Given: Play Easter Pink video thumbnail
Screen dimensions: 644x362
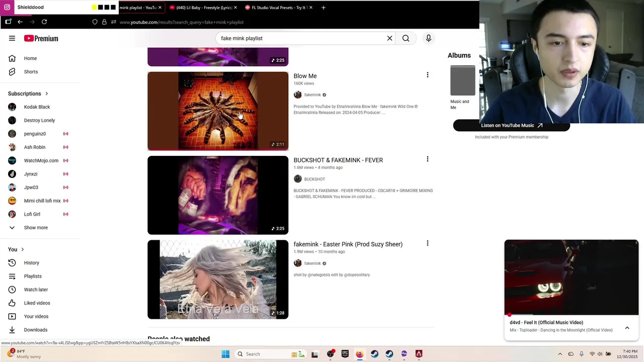Looking at the screenshot, I should tap(218, 280).
